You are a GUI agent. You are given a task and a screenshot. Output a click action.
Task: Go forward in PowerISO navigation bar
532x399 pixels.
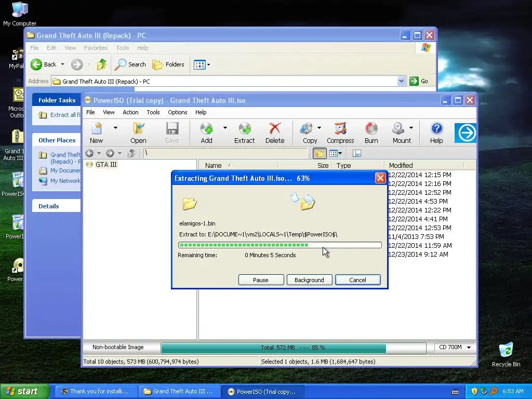click(x=110, y=153)
